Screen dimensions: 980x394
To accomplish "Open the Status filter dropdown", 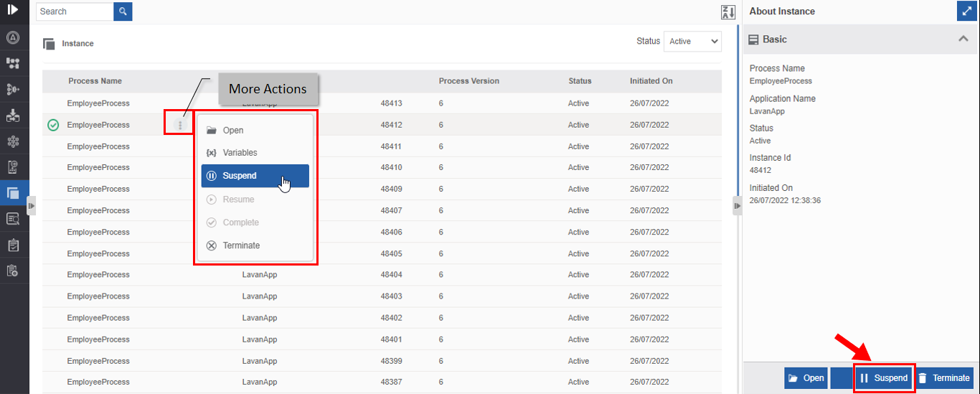I will [692, 42].
